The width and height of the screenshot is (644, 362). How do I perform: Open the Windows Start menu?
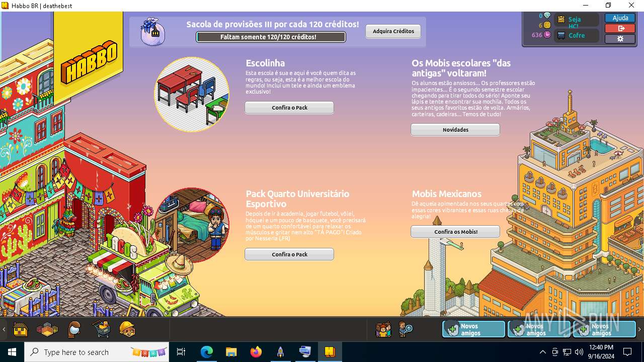pos(12,352)
